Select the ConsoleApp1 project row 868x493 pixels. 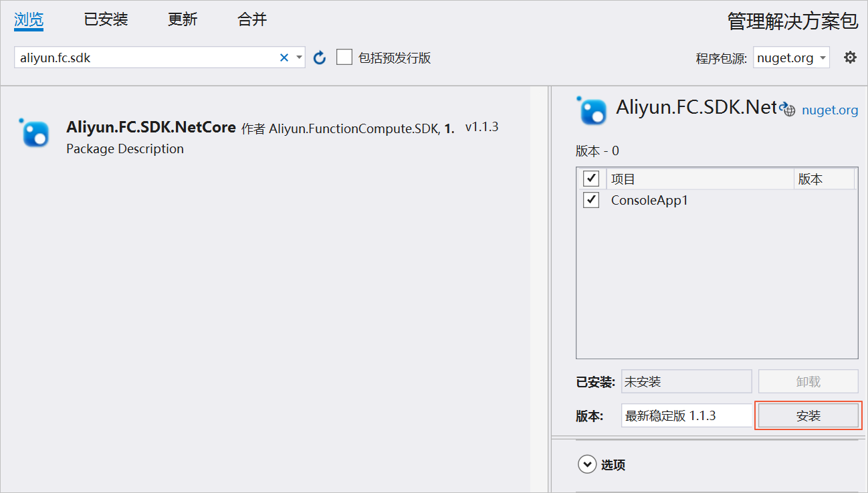[x=717, y=200]
